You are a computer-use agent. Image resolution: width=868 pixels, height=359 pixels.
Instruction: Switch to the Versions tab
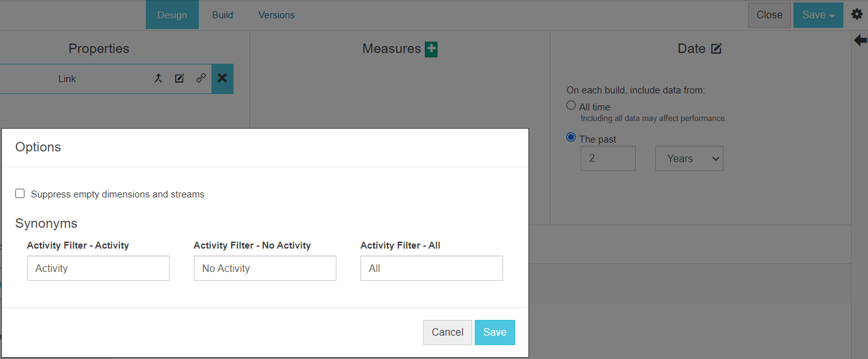(x=276, y=15)
